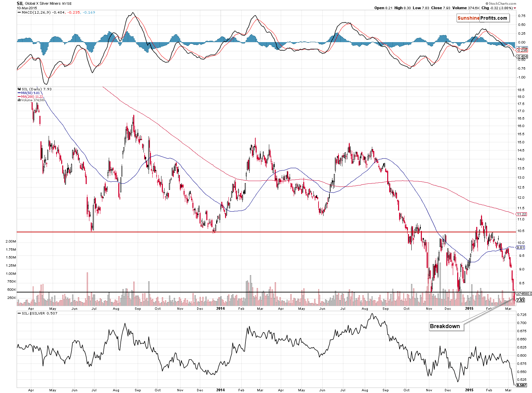
Task: Click the 2014 label on the price chart axis
Action: pyautogui.click(x=221, y=308)
